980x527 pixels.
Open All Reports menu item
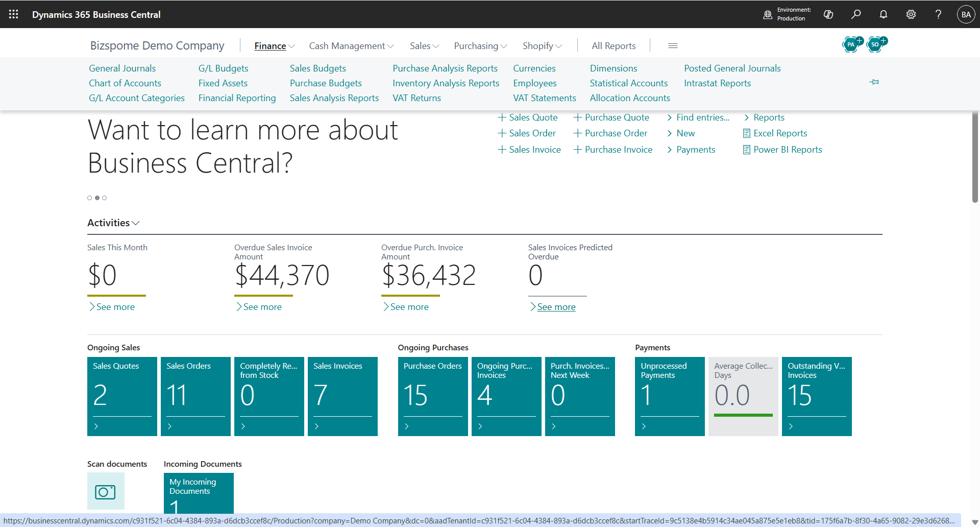point(614,46)
